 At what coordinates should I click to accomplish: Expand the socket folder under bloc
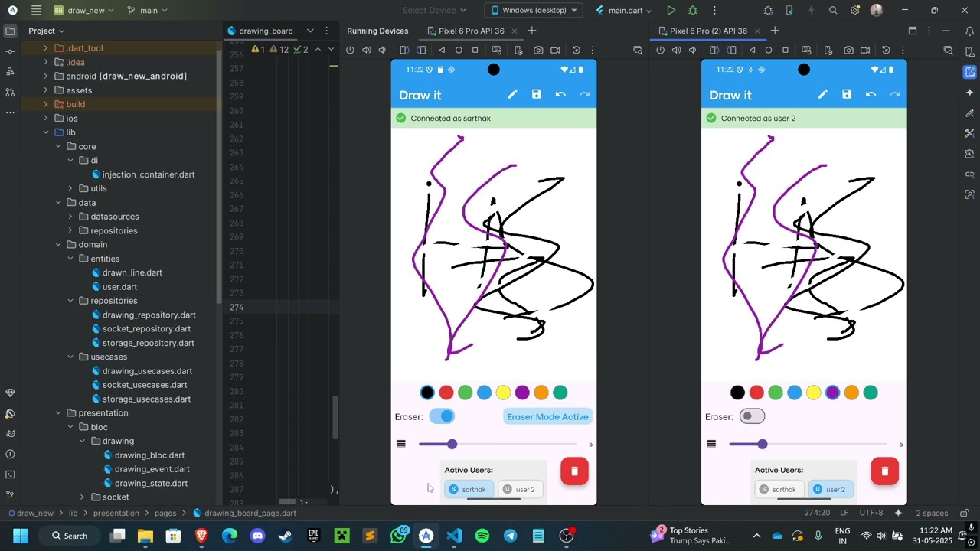tap(82, 497)
